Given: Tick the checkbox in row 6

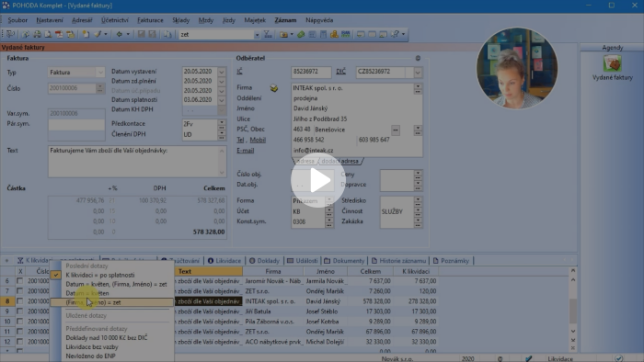Looking at the screenshot, I should 19,281.
